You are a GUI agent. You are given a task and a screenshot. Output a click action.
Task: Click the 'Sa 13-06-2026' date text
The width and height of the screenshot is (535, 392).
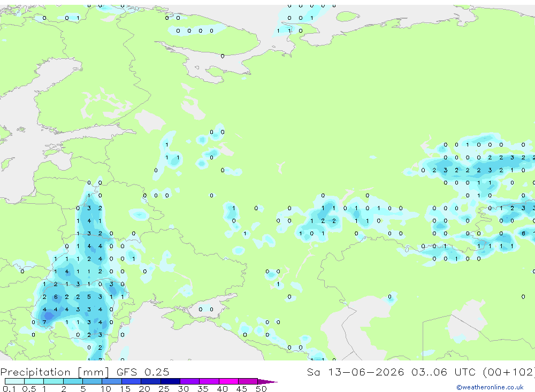click(356, 372)
